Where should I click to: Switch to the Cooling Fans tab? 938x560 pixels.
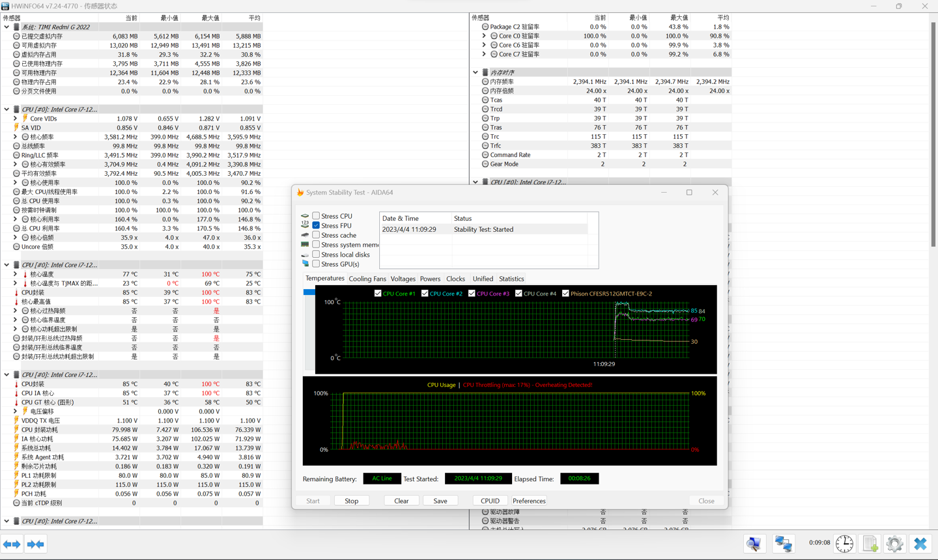pyautogui.click(x=367, y=279)
